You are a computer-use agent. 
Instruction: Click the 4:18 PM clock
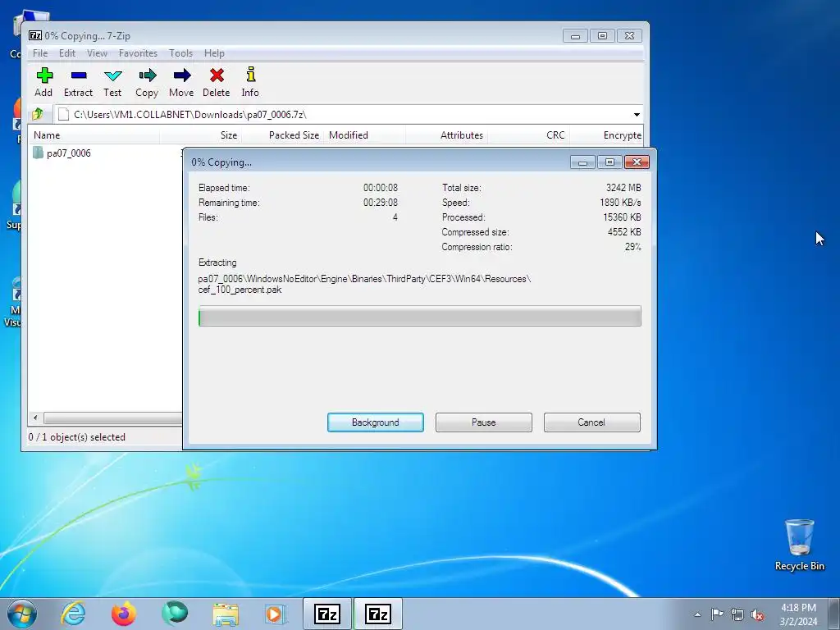[798, 608]
